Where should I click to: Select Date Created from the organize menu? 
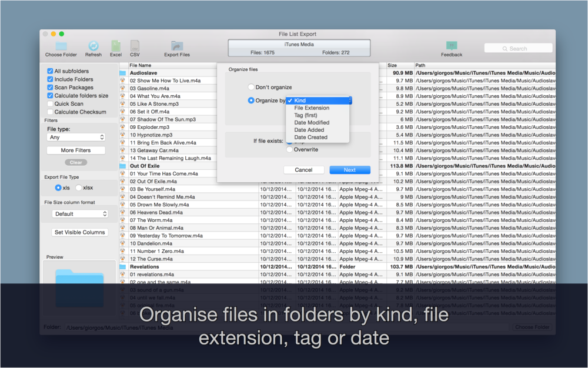click(x=310, y=136)
